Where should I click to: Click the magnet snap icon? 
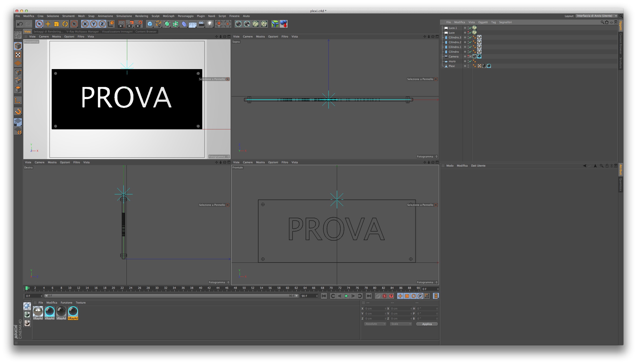(18, 111)
